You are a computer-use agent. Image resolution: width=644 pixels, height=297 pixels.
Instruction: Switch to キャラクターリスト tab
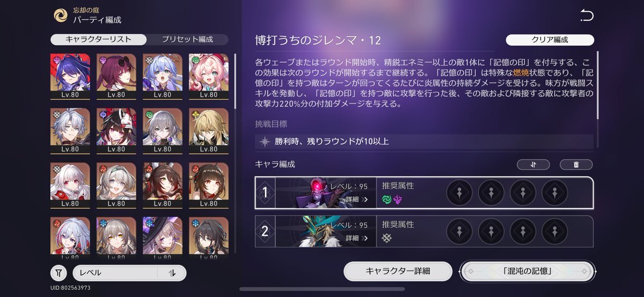[98, 40]
